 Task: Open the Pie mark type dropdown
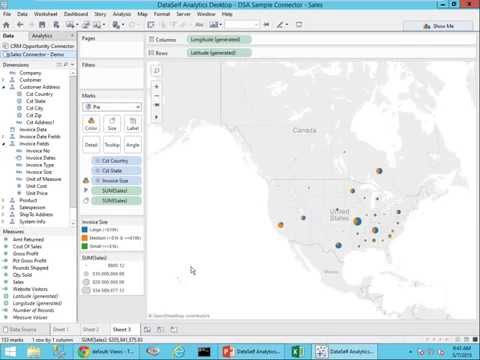(x=112, y=107)
